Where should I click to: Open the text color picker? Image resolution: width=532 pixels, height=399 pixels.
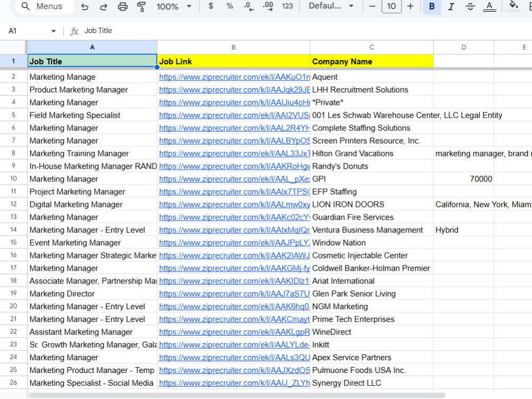[x=489, y=6]
